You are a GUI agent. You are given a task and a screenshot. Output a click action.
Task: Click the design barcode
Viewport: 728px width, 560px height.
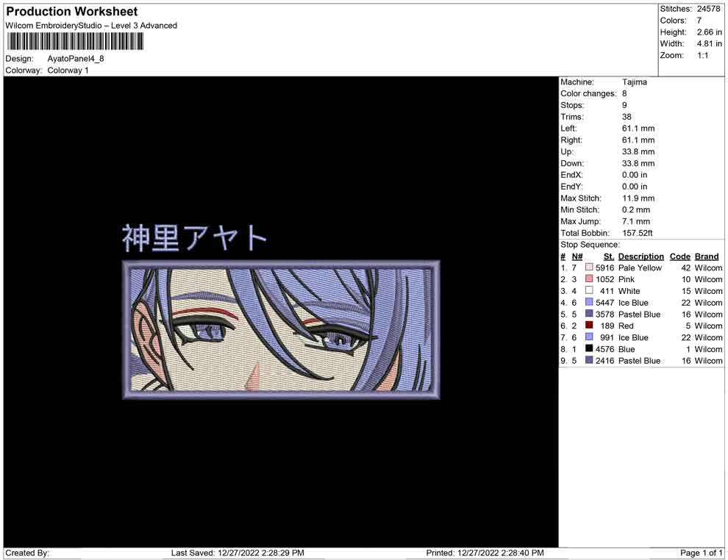pos(75,42)
